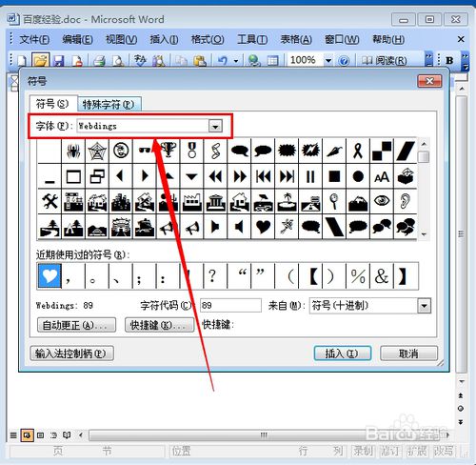Toggle the 改写 overtype status indicator
476x465 pixels.
444,451
